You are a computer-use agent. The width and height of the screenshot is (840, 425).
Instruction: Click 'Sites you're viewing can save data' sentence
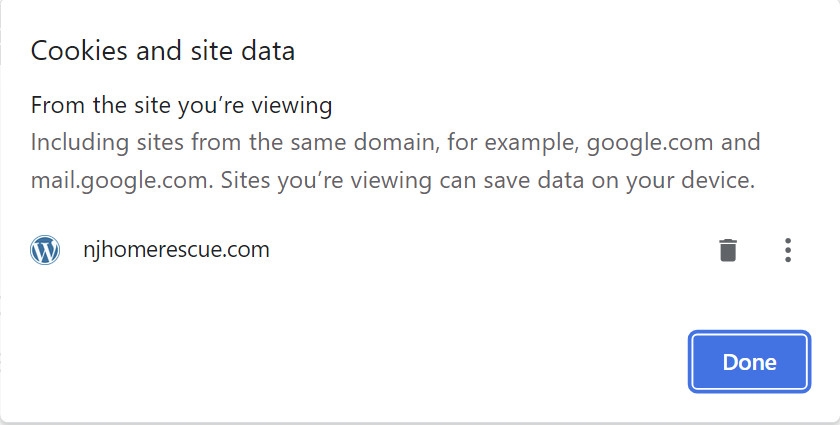(488, 181)
